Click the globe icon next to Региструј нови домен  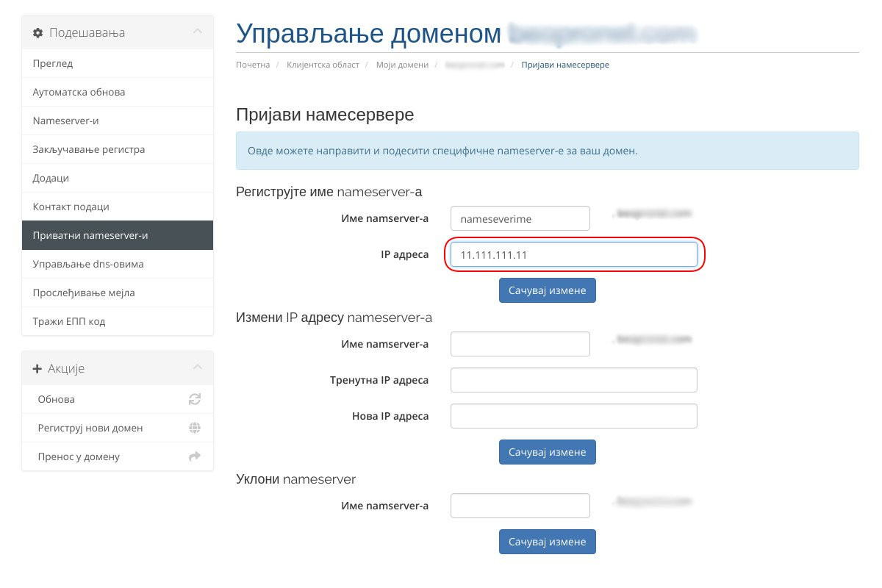coord(195,428)
